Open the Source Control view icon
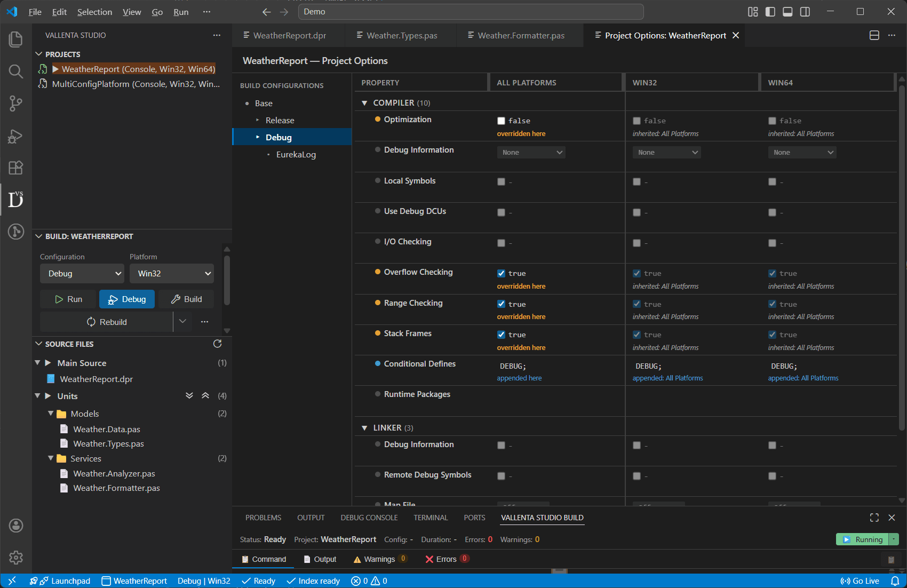907x588 pixels. coord(16,104)
